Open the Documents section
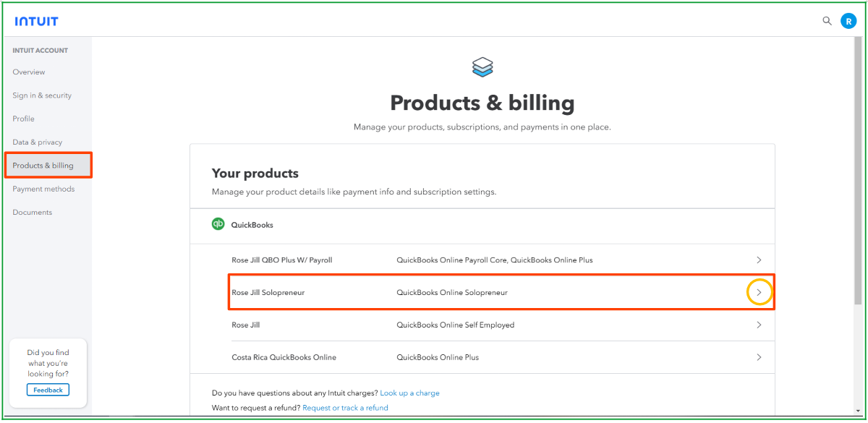The height and width of the screenshot is (423, 868). click(33, 212)
